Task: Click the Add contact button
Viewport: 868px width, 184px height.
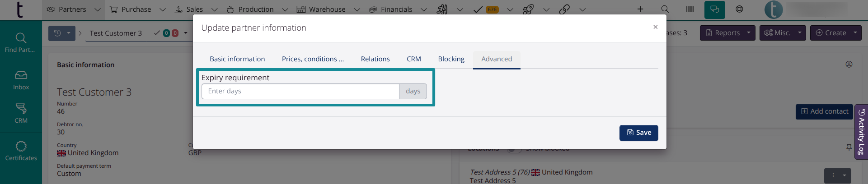Action: (x=824, y=111)
